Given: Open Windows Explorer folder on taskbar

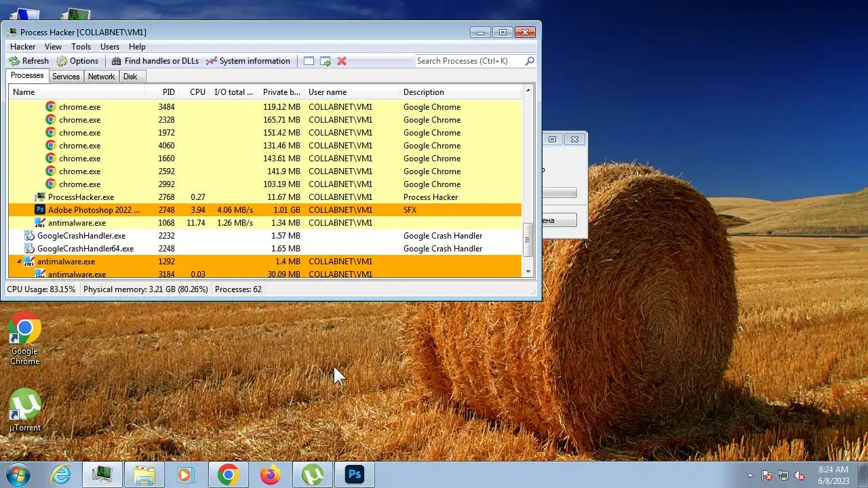Looking at the screenshot, I should click(x=144, y=475).
